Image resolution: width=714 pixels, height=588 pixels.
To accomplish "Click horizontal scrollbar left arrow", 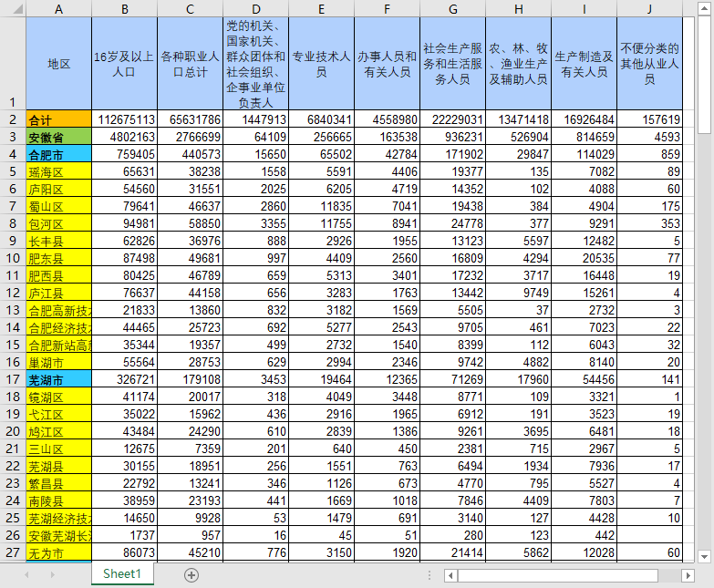I will [x=450, y=576].
